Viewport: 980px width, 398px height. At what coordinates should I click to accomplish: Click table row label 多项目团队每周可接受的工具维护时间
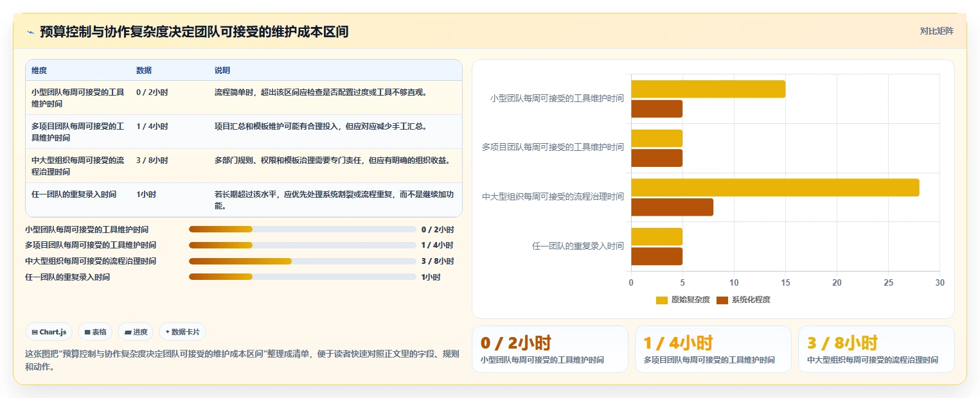pyautogui.click(x=78, y=132)
